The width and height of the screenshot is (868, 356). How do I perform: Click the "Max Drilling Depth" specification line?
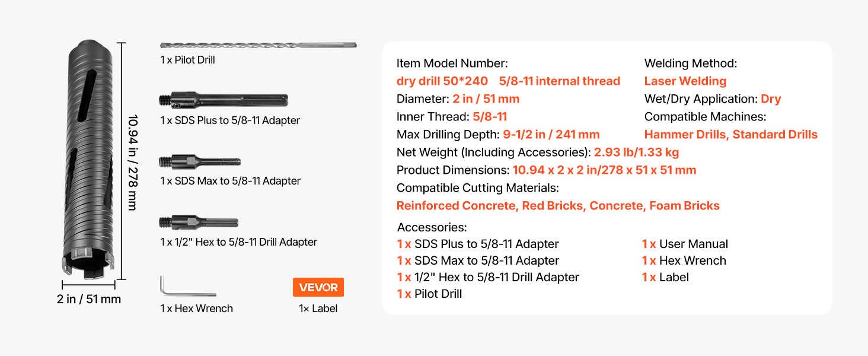tap(498, 135)
